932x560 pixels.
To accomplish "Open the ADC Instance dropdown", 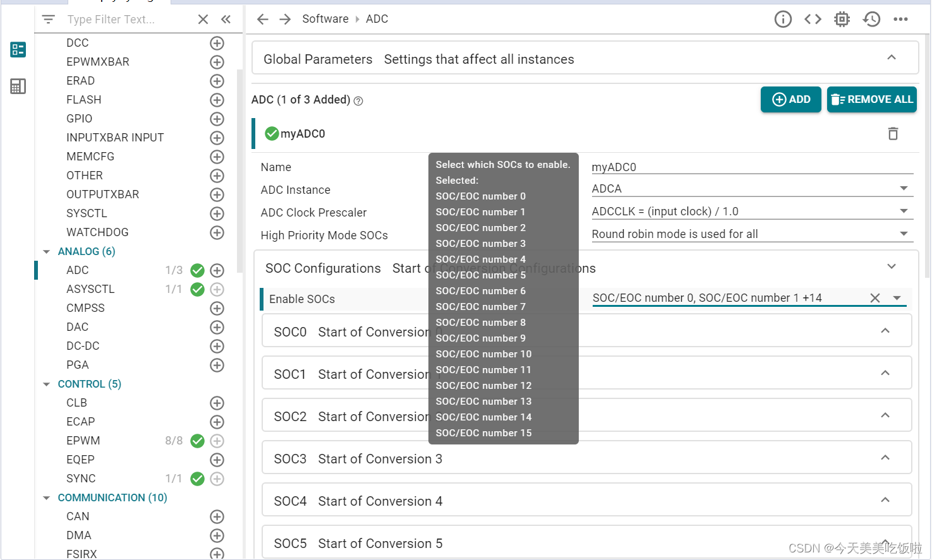I will click(752, 189).
